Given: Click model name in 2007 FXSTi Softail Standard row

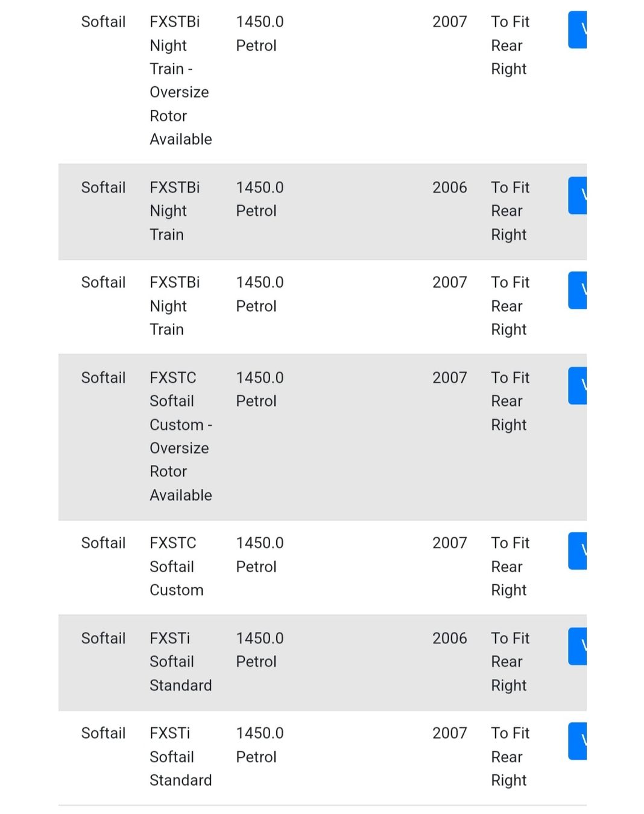Looking at the screenshot, I should point(180,757).
